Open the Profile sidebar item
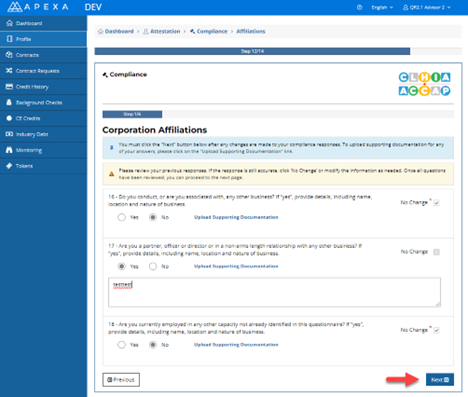Viewport: 468px width, 397px height. (x=43, y=39)
